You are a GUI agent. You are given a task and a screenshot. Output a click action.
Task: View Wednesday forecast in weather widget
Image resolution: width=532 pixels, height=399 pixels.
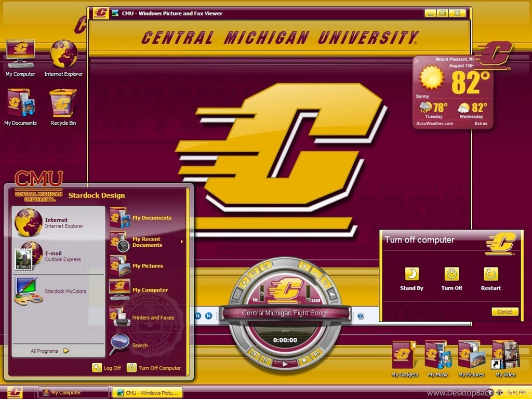click(x=472, y=110)
